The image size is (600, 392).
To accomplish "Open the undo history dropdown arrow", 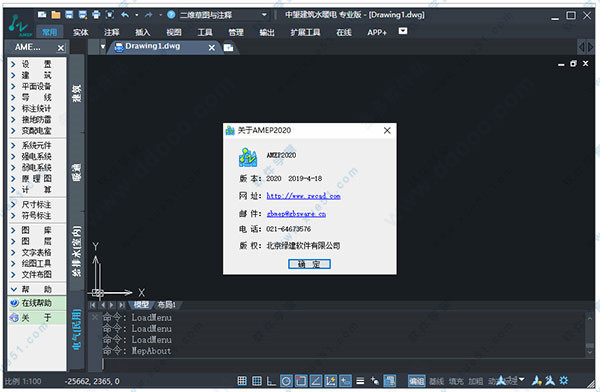I will click(x=137, y=15).
